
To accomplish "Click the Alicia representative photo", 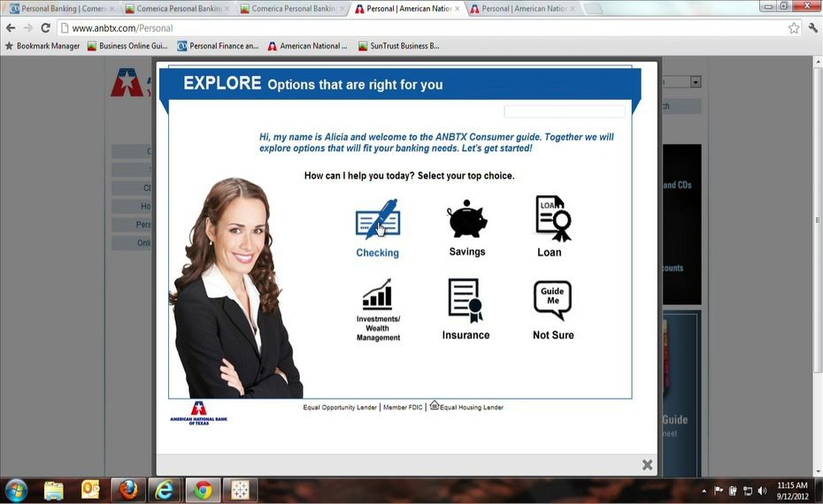I will [x=235, y=288].
